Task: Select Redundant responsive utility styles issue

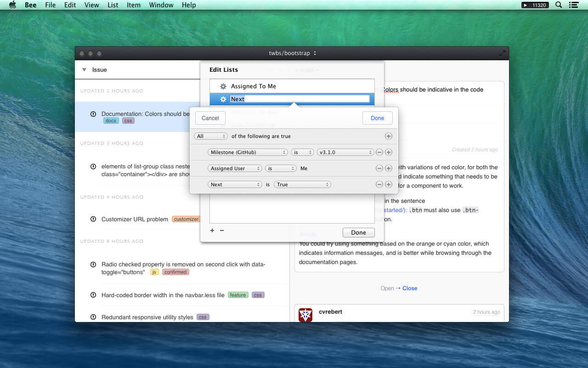Action: (147, 317)
